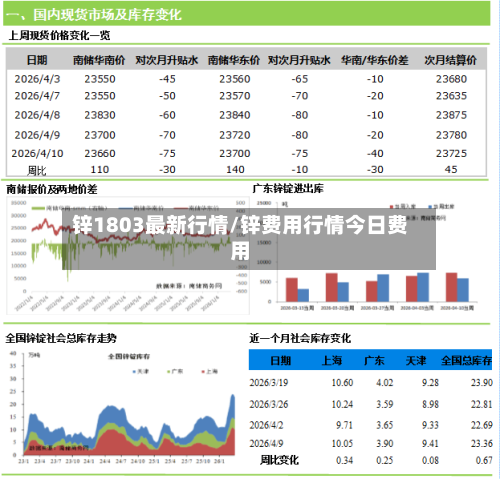Select the date cell 2026/4/3

37,79
